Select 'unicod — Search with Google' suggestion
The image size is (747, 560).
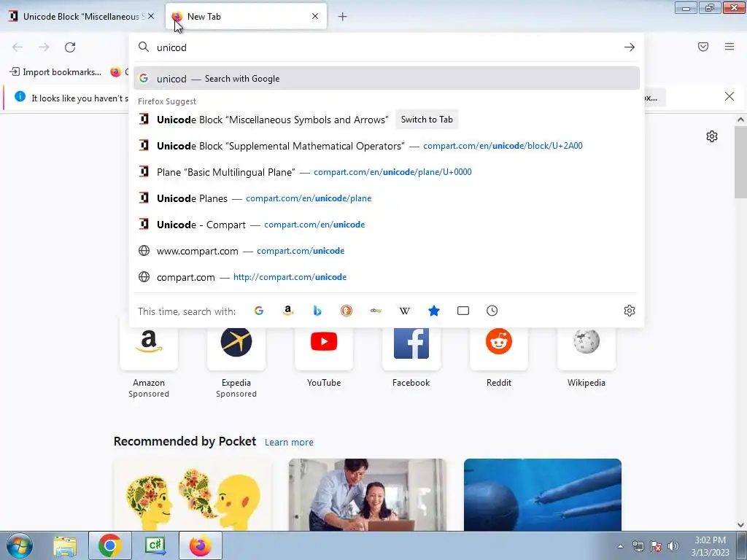point(387,79)
